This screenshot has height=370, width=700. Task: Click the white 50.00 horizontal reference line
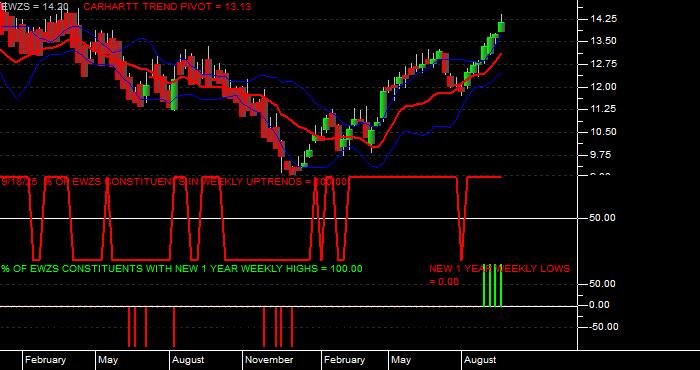click(288, 218)
